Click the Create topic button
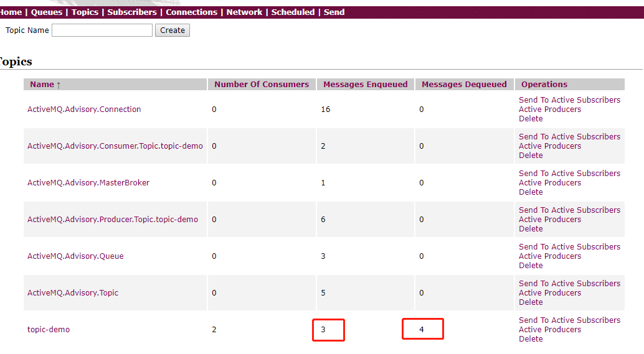 173,30
